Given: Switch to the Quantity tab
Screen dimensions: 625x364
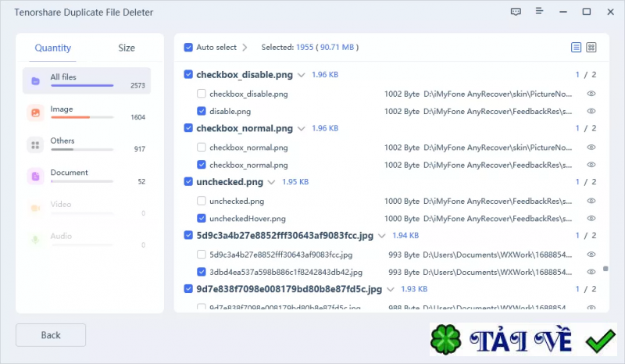Looking at the screenshot, I should pos(52,48).
